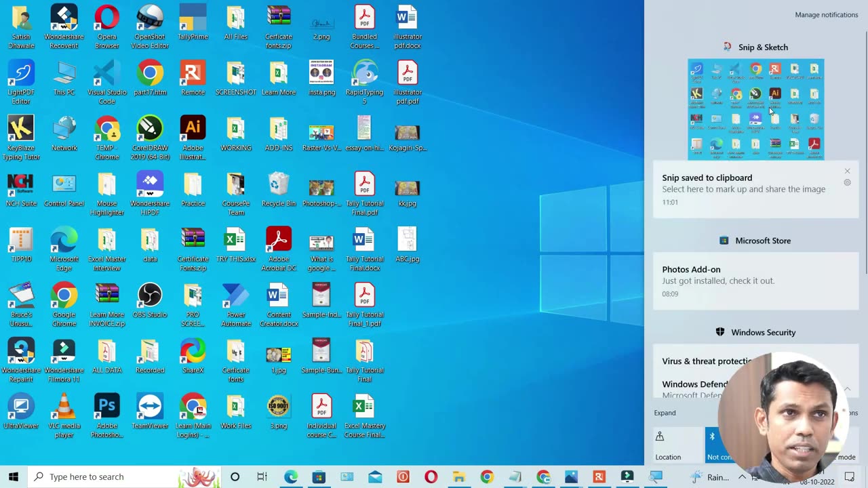Image resolution: width=868 pixels, height=488 pixels.
Task: Select the Recycle Bin icon
Action: coord(279,189)
